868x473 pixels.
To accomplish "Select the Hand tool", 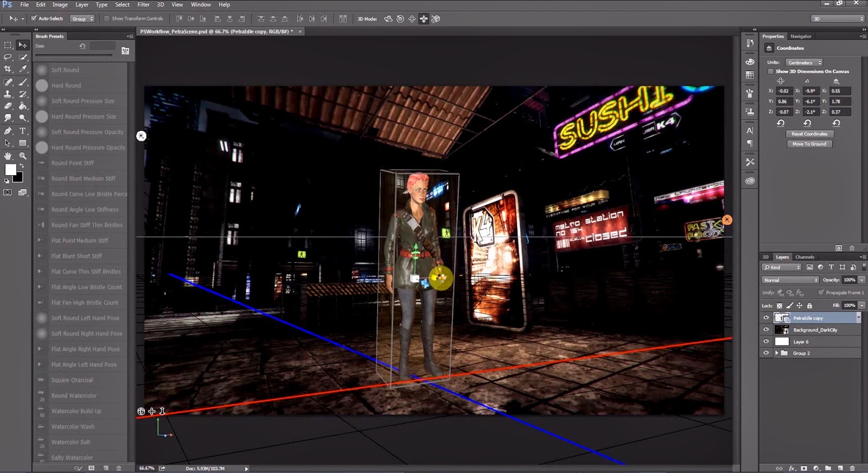I will tap(8, 156).
